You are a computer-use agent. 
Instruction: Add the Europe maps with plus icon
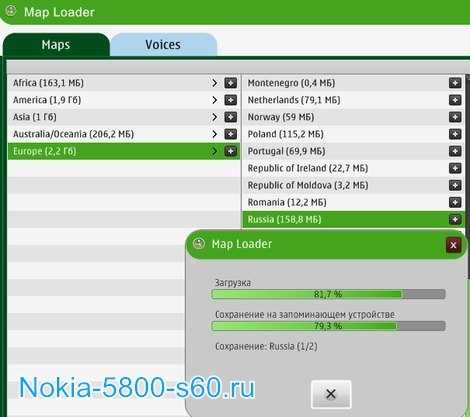(x=231, y=151)
